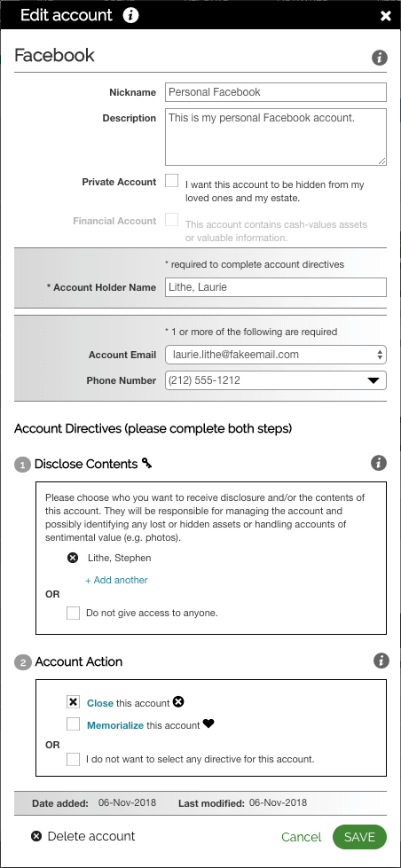The height and width of the screenshot is (868, 401).
Task: Uncheck the Close this account checkbox
Action: click(x=73, y=702)
